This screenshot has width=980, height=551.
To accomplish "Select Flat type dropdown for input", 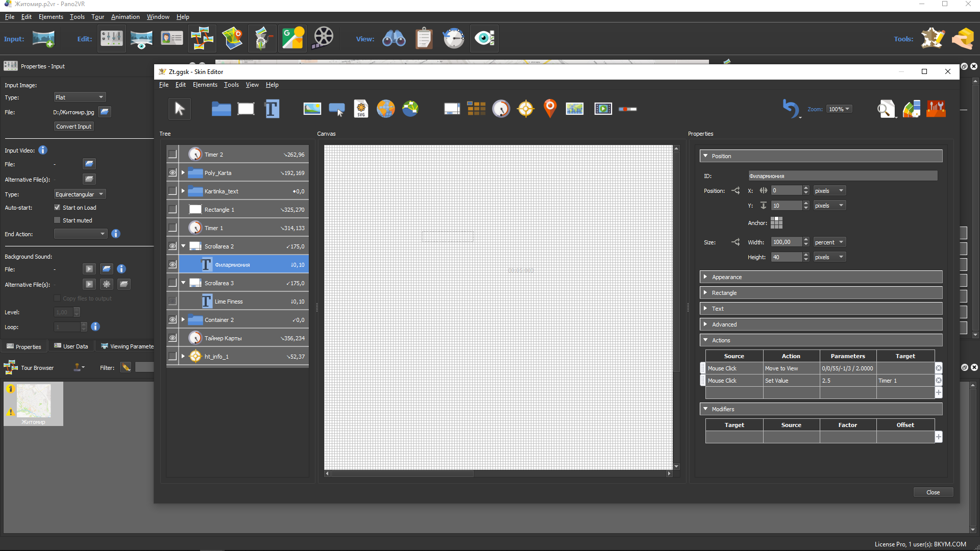I will 80,97.
